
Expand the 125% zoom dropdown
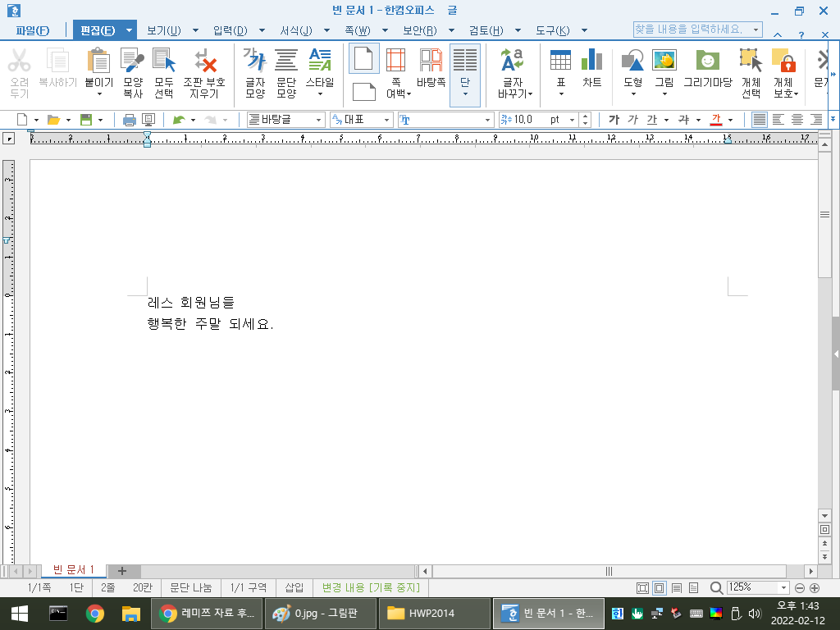tap(783, 587)
